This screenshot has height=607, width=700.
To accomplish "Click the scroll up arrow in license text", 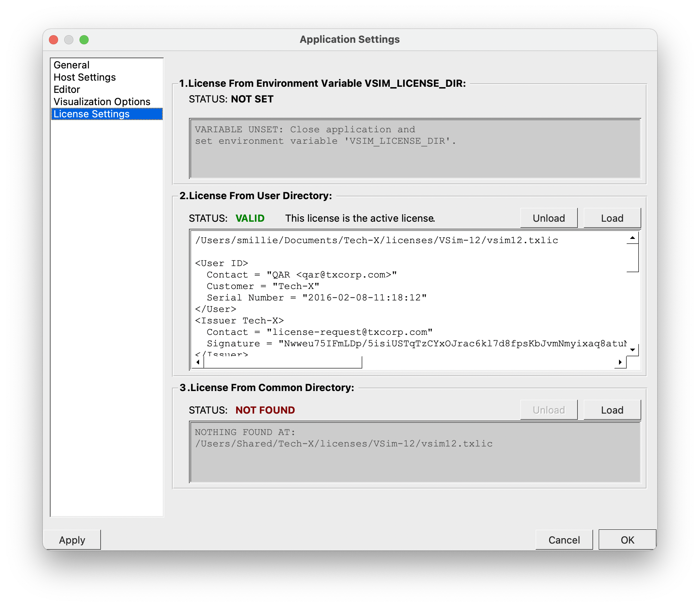I will point(633,238).
